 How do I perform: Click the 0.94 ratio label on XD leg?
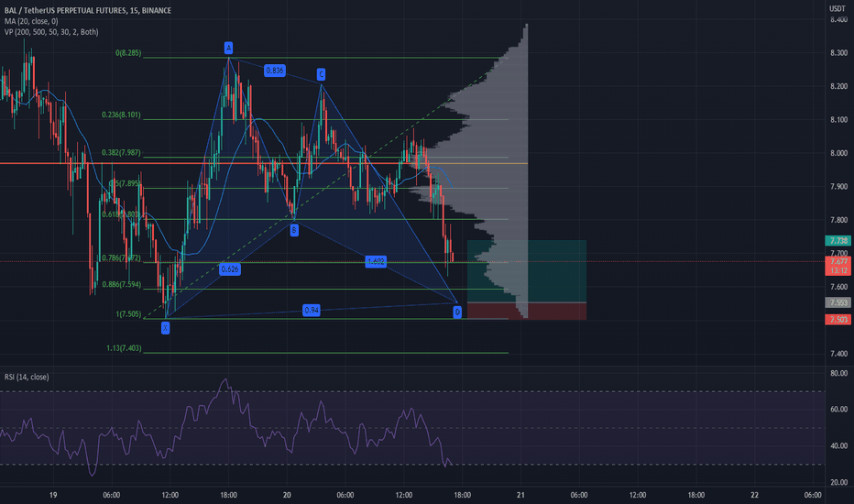(312, 310)
